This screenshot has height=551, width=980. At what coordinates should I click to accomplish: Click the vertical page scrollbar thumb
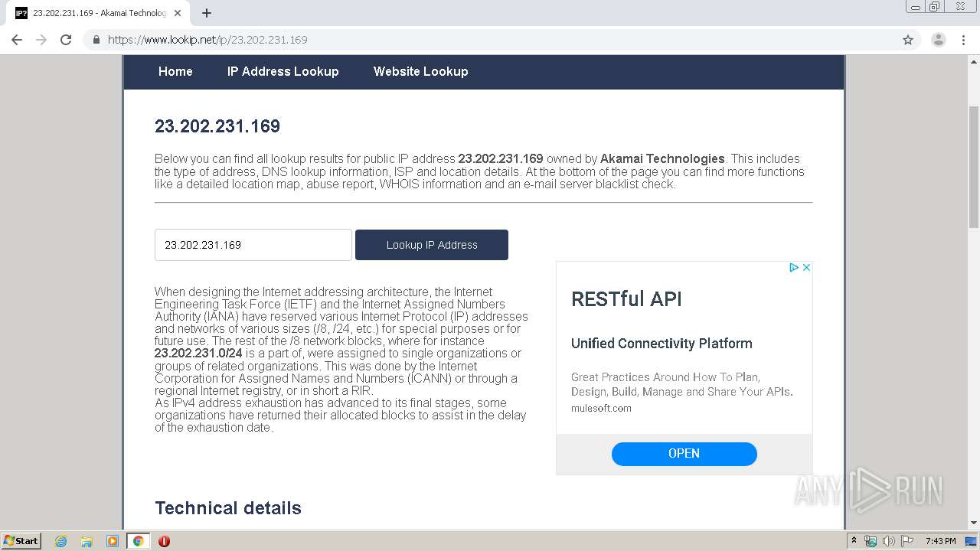coord(974,167)
